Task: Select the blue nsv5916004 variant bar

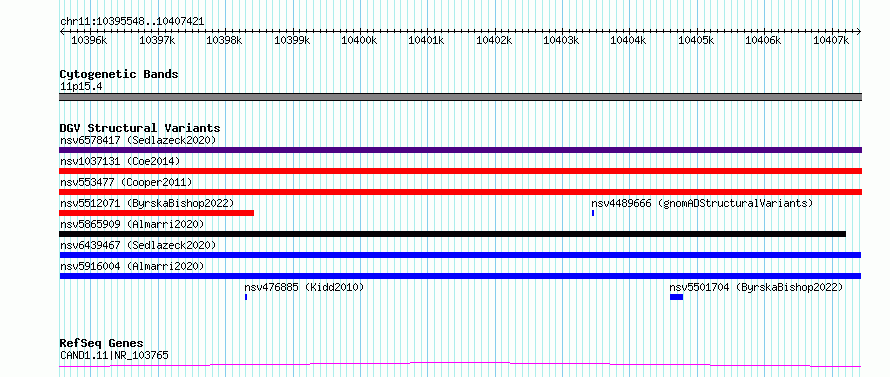Action: [460, 276]
